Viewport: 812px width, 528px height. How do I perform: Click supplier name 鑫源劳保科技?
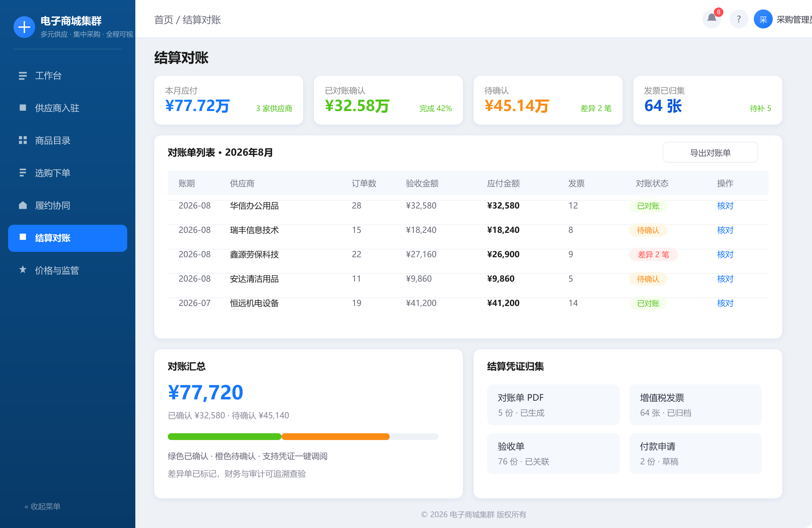click(x=254, y=254)
